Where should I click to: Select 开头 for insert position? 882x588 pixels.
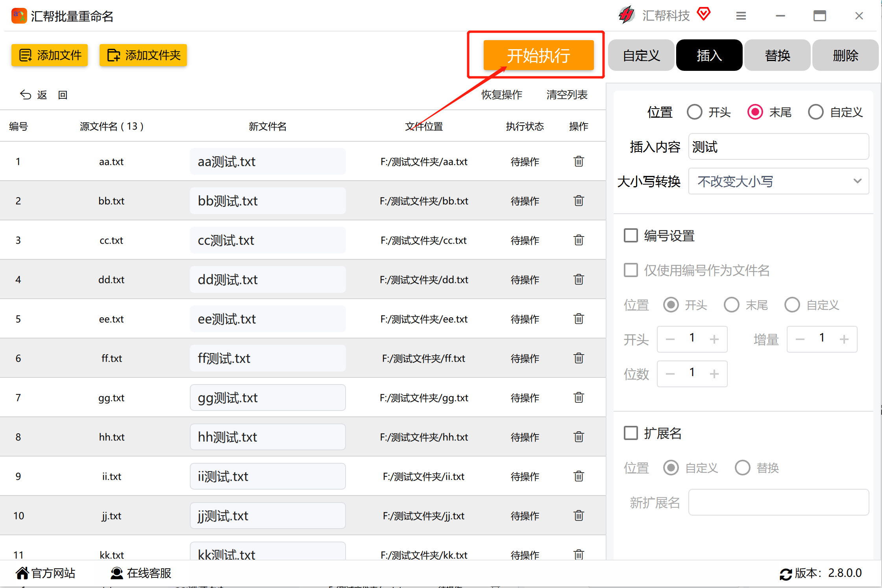click(x=695, y=112)
